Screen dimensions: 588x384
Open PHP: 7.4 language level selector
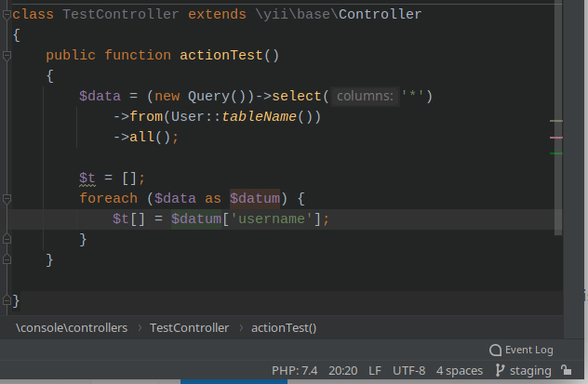point(294,370)
